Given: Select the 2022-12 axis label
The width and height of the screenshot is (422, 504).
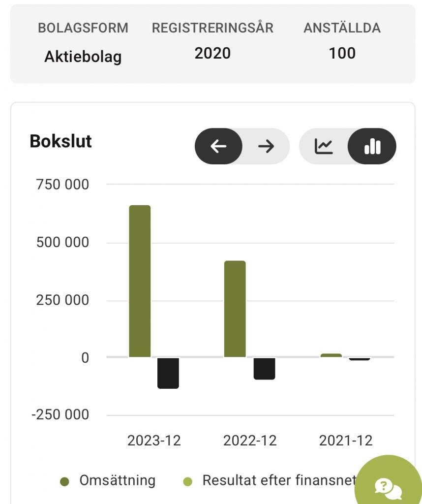Looking at the screenshot, I should pyautogui.click(x=250, y=441).
